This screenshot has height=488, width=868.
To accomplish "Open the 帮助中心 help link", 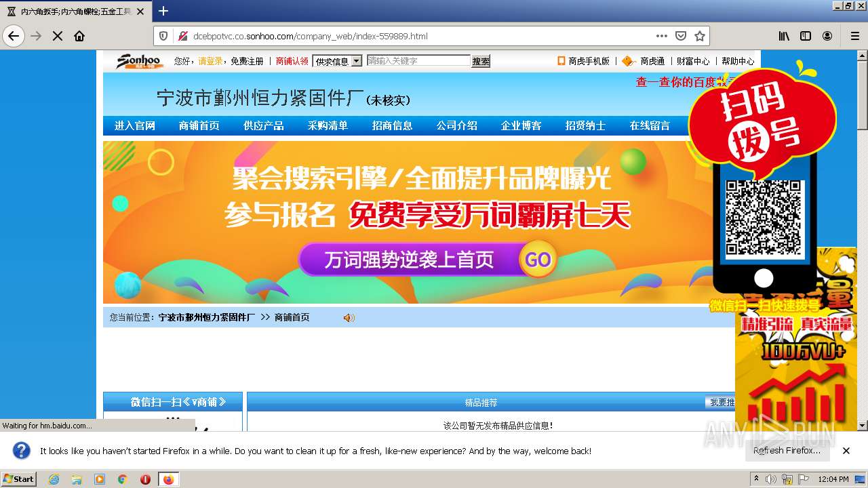I will point(738,61).
